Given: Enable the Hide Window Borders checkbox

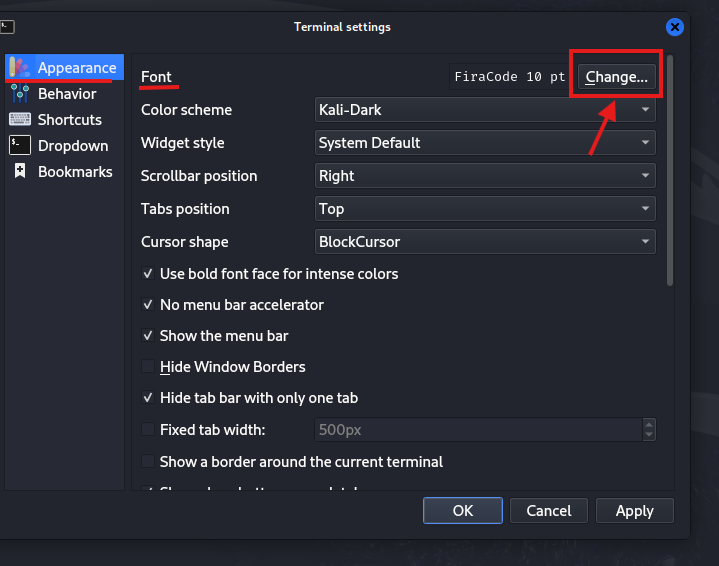Looking at the screenshot, I should 148,367.
